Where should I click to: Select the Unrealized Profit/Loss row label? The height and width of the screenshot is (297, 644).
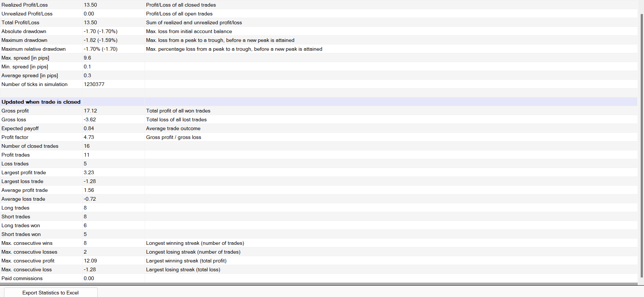coord(27,14)
